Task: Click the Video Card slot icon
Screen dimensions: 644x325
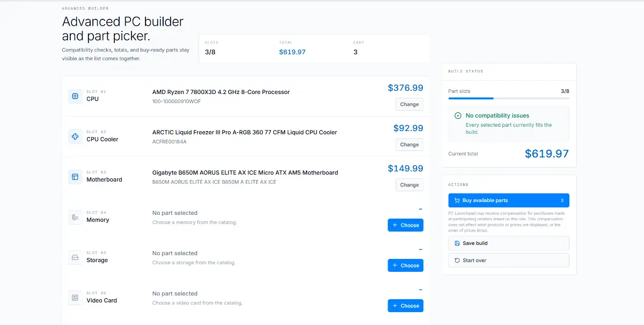Action: pos(75,298)
